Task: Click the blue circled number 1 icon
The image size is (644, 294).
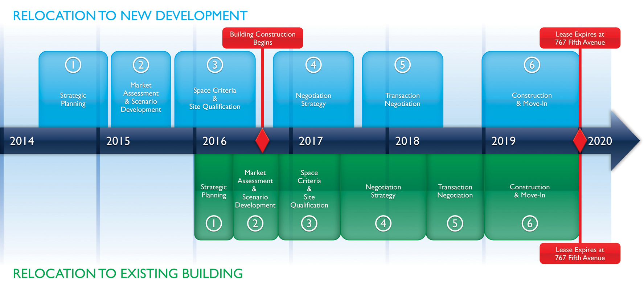Action: (x=73, y=65)
